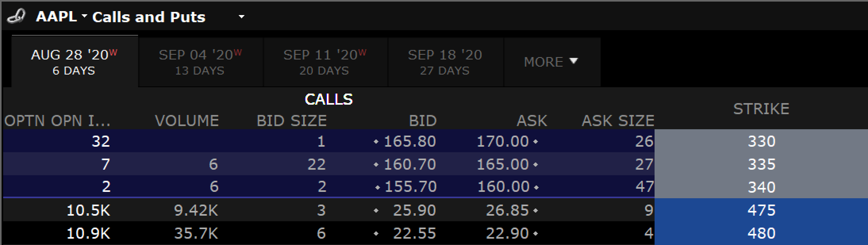868x245 pixels.
Task: Select the 330 strike row
Action: coord(761,141)
